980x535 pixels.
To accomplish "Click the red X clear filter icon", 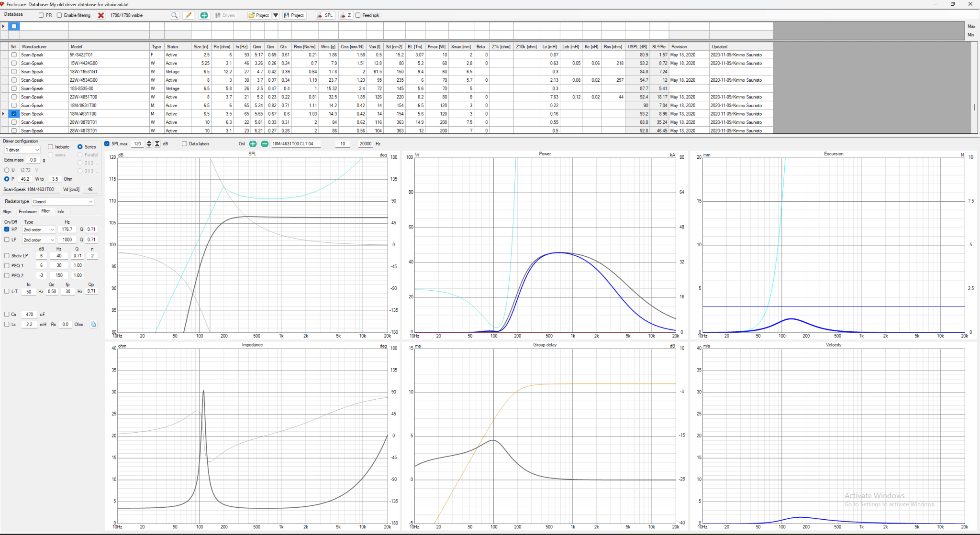I will coord(101,15).
